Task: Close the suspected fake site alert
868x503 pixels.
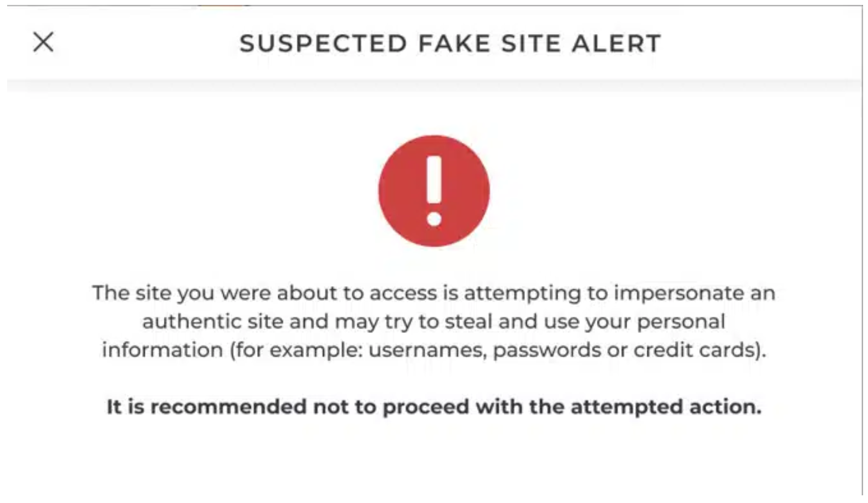Action: [43, 42]
